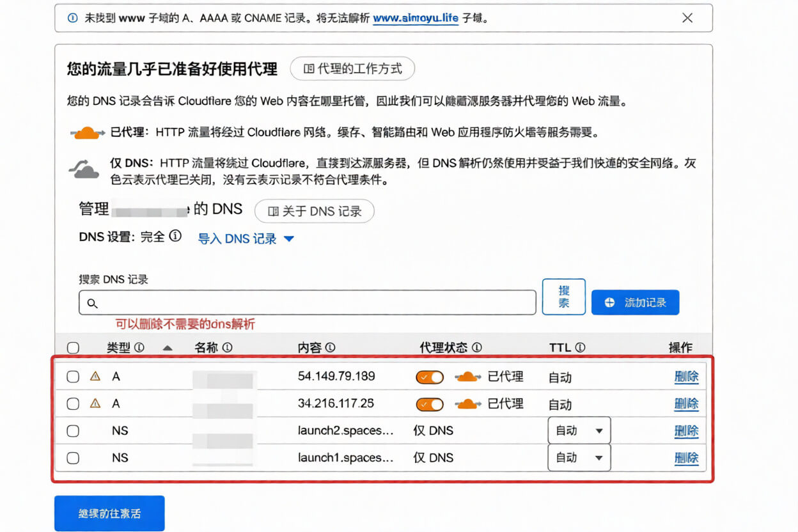The image size is (798, 532).
Task: Close the www subdomain warning banner
Action: click(687, 18)
